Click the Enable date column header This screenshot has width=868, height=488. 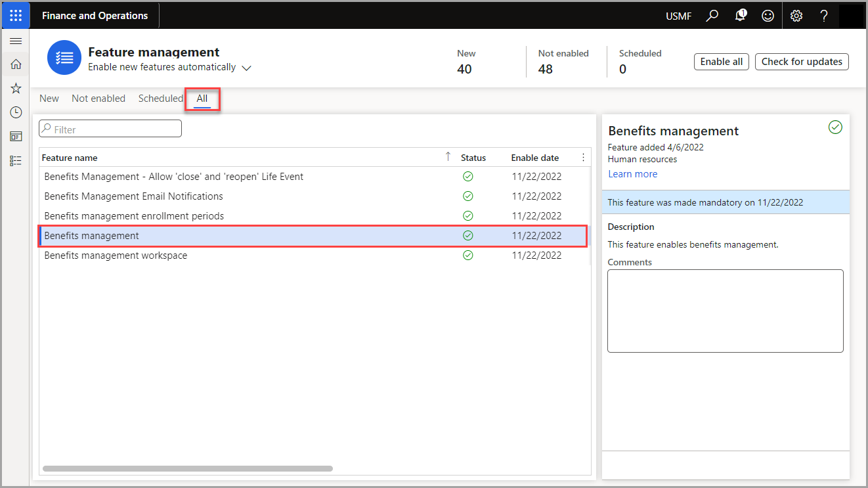coord(535,158)
